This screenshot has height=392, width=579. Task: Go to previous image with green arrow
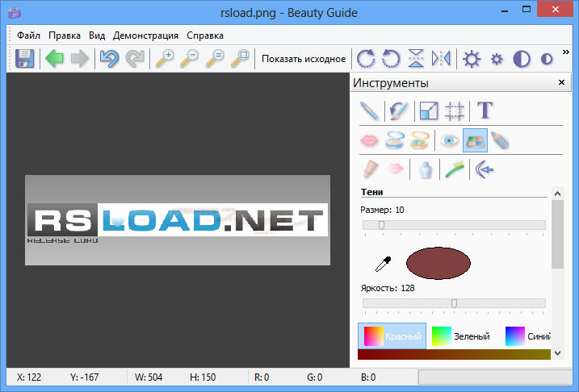[x=54, y=59]
